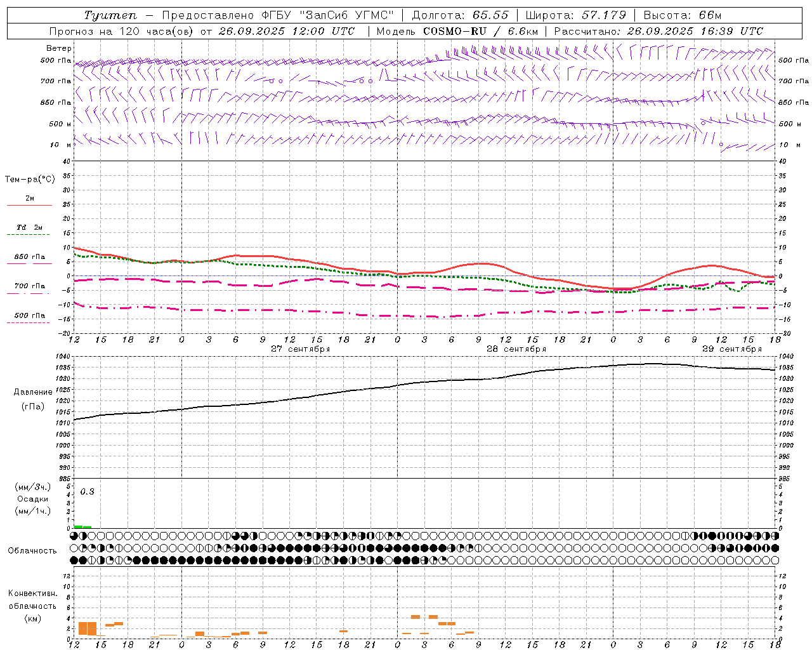Screen dimensions: 812x650
Task: Click the "(гПа)" unit under Давление
Action: 33,406
